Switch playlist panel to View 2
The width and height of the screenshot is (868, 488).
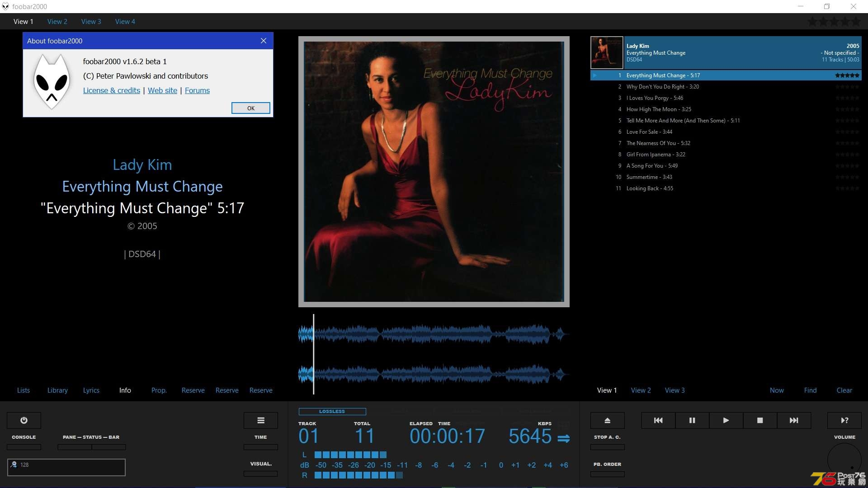pyautogui.click(x=641, y=390)
